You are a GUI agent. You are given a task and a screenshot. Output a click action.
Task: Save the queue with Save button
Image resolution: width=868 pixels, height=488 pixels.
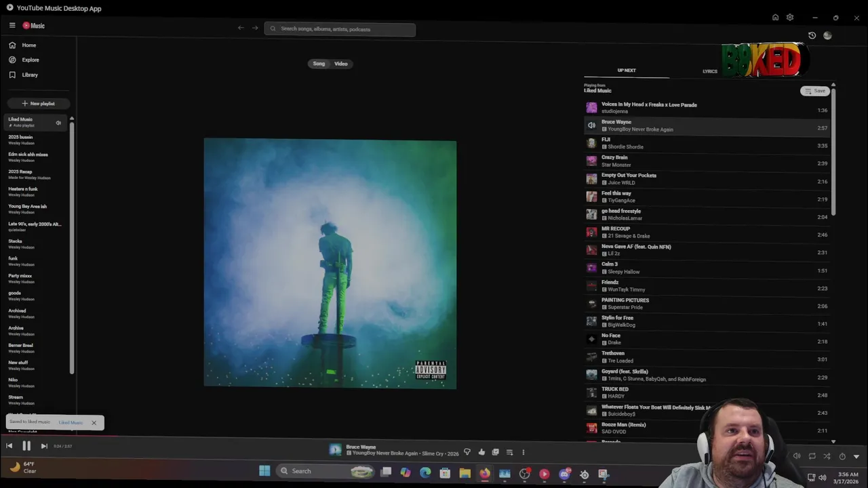point(815,91)
